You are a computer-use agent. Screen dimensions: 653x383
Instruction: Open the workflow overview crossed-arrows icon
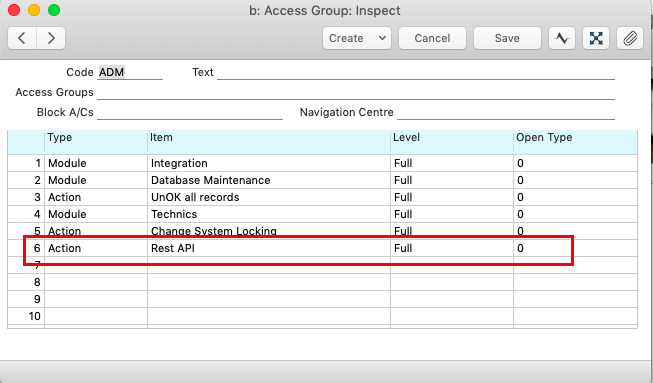596,38
